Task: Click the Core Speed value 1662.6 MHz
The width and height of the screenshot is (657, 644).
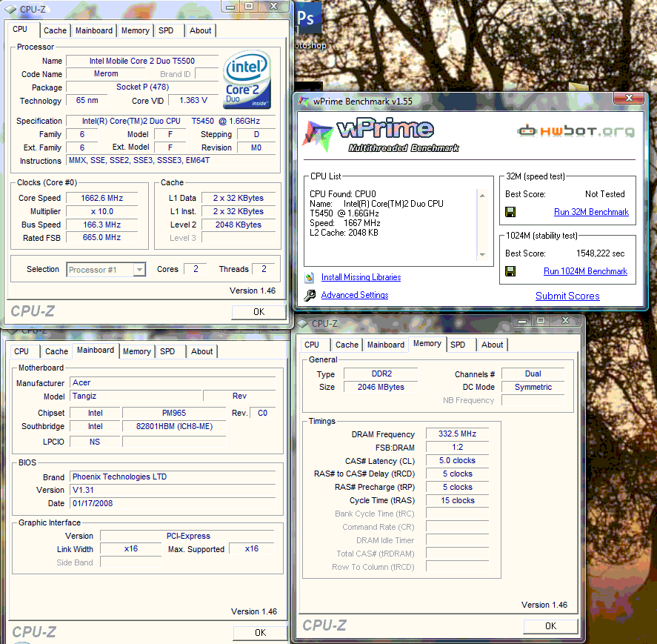Action: pos(101,198)
